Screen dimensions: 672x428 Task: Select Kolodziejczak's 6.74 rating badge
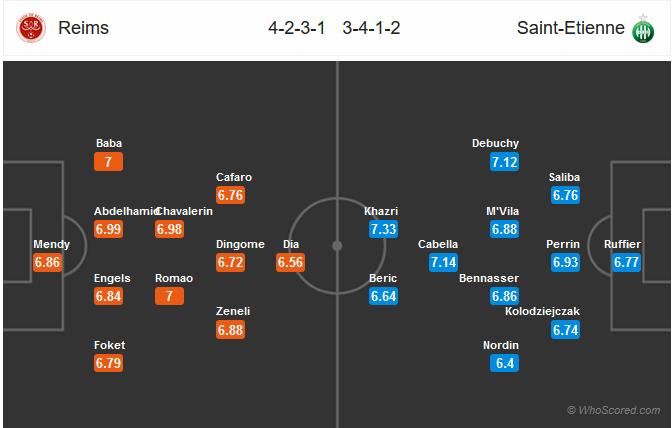pos(564,330)
